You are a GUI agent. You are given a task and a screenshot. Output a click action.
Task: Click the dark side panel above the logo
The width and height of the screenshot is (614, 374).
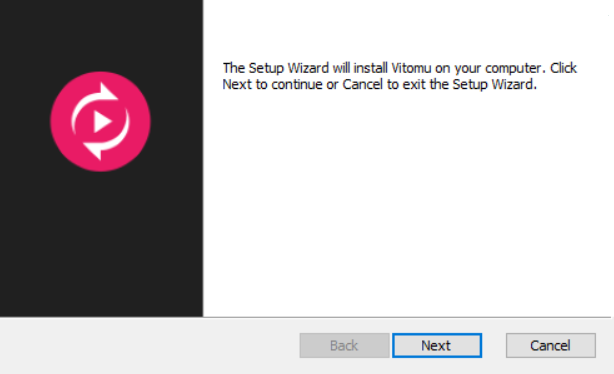coord(101,35)
